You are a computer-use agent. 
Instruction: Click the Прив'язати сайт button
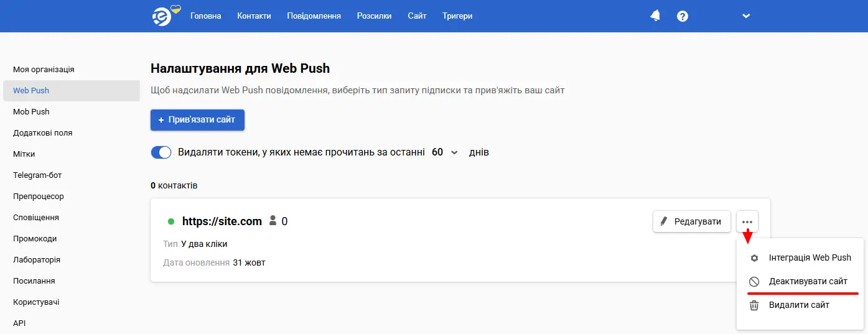pos(197,120)
